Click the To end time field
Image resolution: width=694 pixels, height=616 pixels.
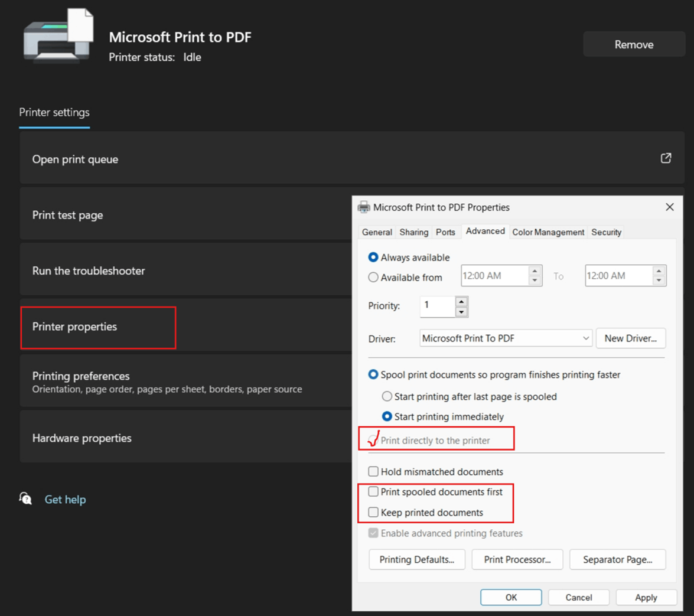coord(619,276)
